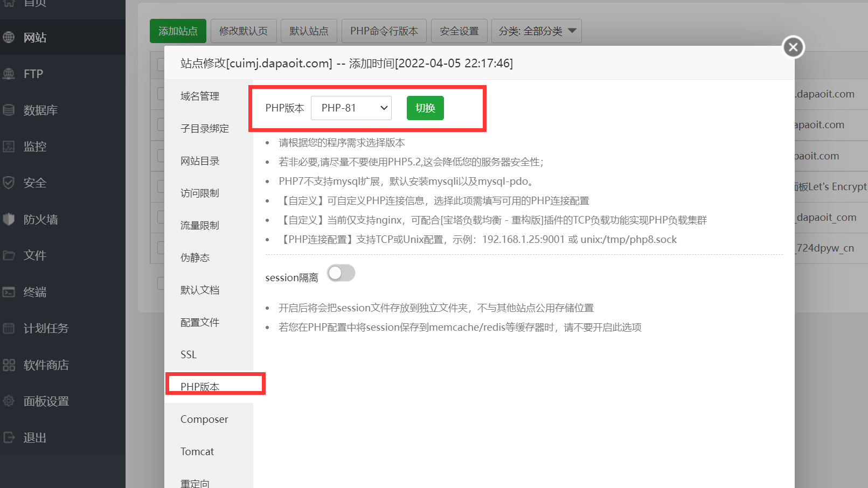Click the 监控 monitor chart icon
Viewport: 868px width, 488px height.
tap(9, 147)
